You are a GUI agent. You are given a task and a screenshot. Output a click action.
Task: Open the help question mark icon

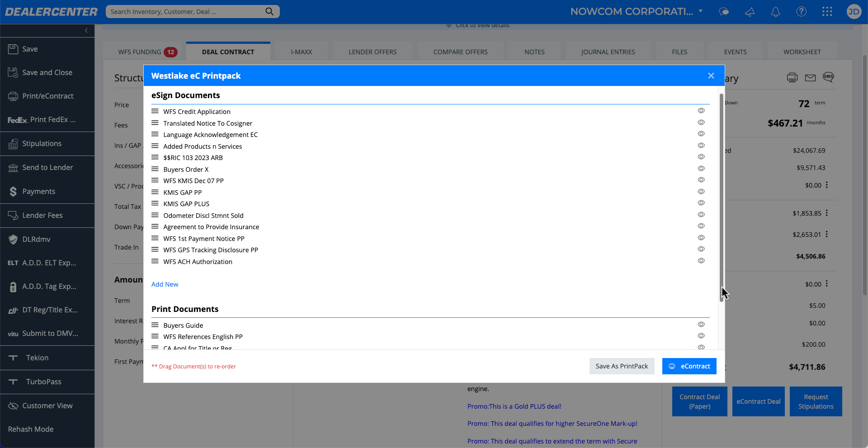[x=801, y=11]
